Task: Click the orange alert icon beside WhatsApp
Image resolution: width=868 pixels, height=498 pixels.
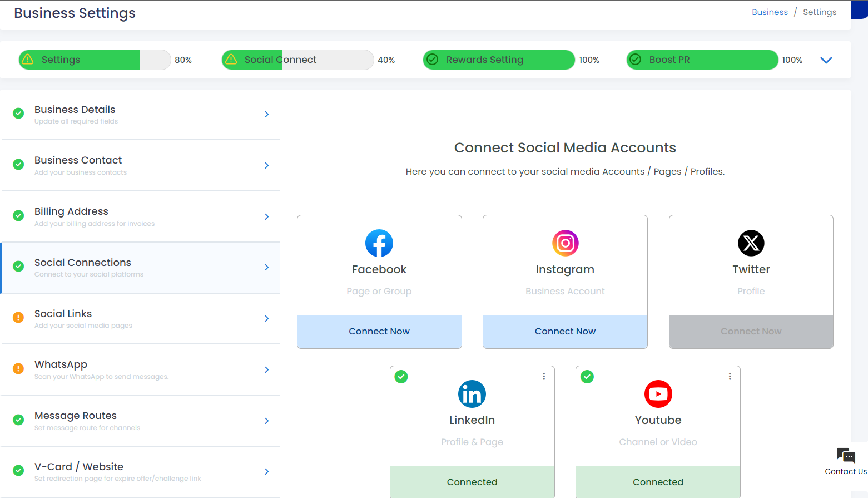Action: [18, 369]
